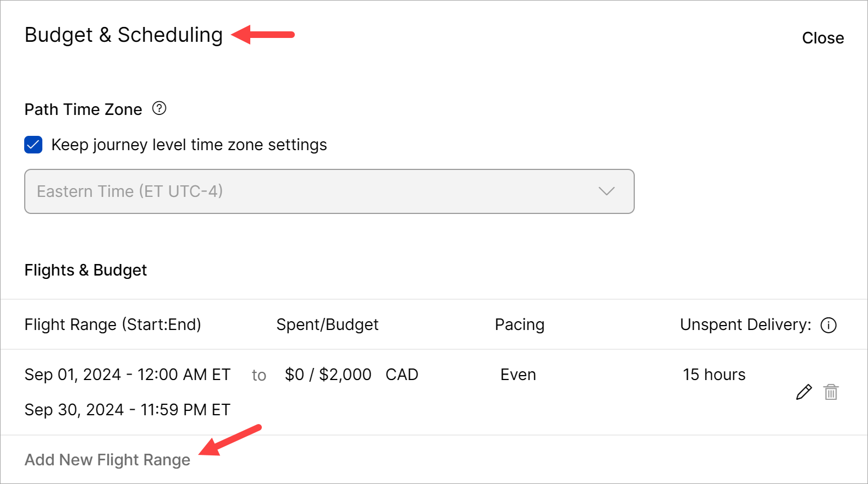The height and width of the screenshot is (484, 868).
Task: Delete the flight range with trash icon
Action: point(831,392)
